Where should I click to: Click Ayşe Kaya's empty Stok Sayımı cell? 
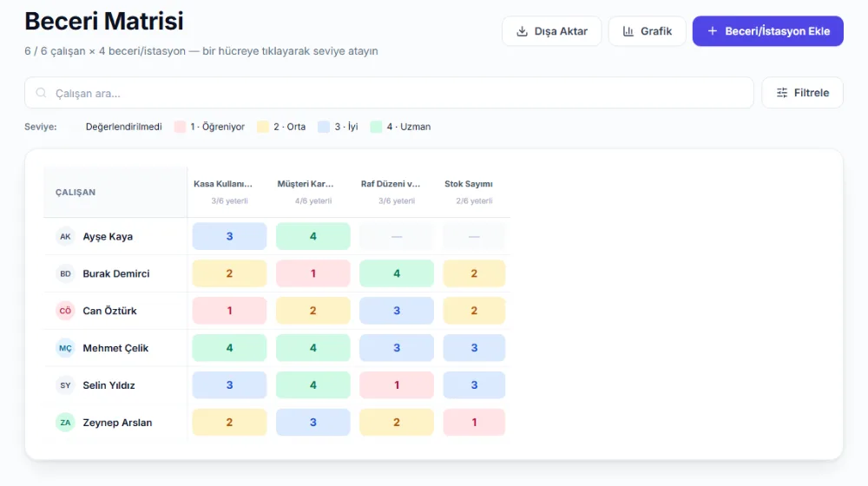[474, 236]
